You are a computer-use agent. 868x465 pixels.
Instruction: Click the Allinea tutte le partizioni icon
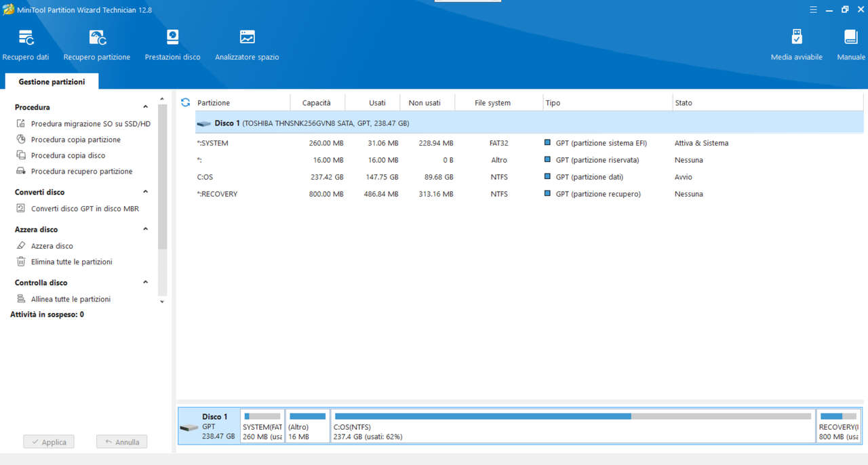pos(21,298)
